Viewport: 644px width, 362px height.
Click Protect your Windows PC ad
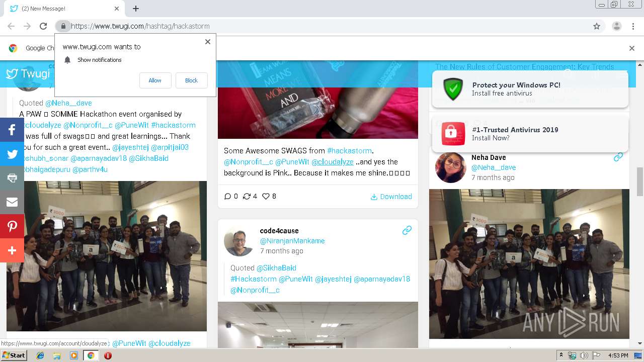(530, 89)
